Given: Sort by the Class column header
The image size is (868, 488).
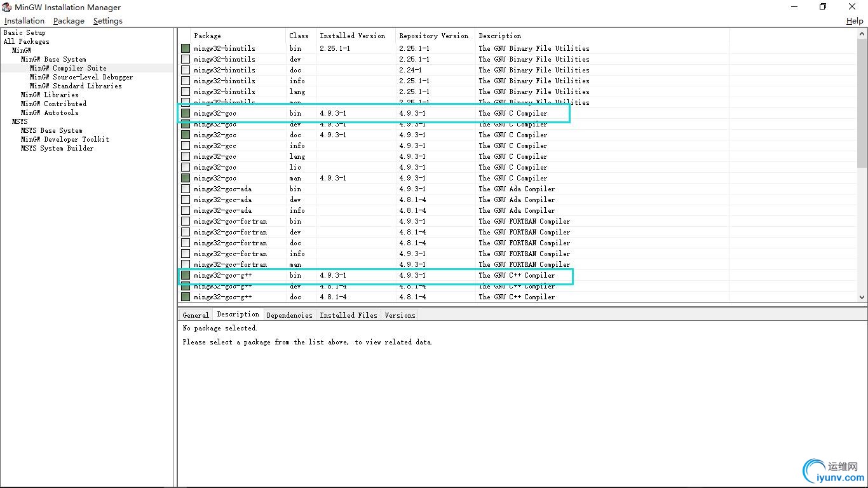Looking at the screenshot, I should click(x=300, y=36).
